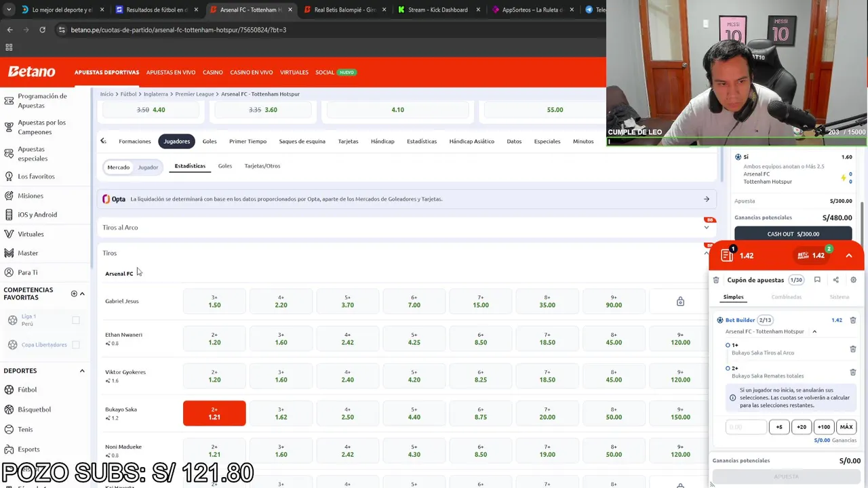Set stake with MÁX button
868x488 pixels.
point(846,427)
